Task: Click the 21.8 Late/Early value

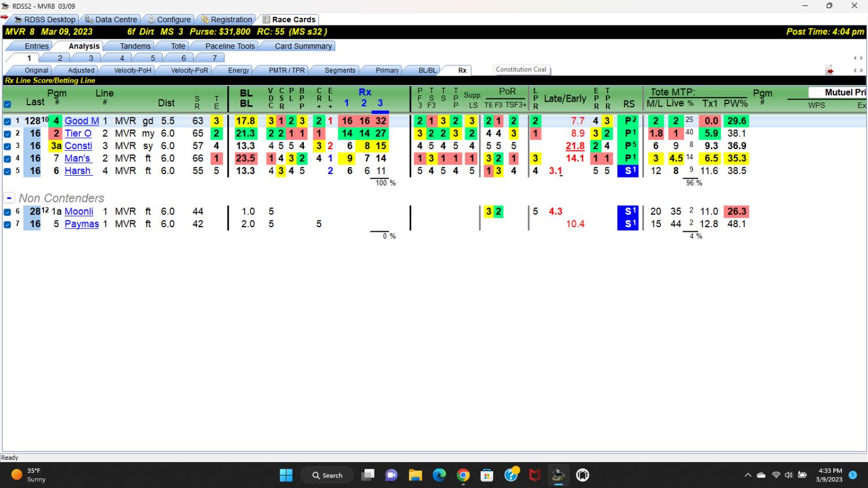Action: (575, 146)
